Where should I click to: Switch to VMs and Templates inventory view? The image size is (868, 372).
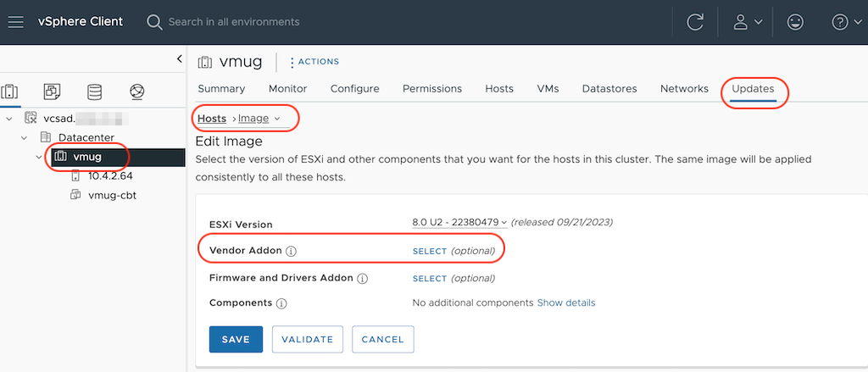tap(52, 92)
